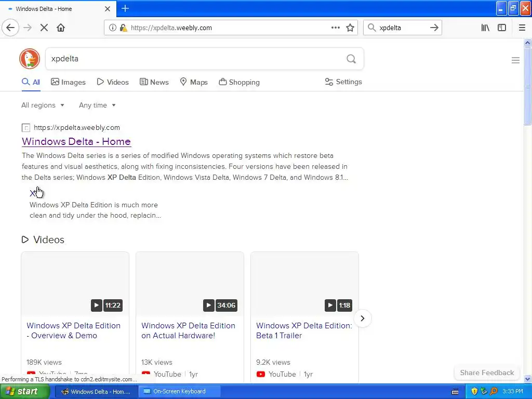
Task: Open DuckDuckGo side menu icon
Action: [515, 60]
